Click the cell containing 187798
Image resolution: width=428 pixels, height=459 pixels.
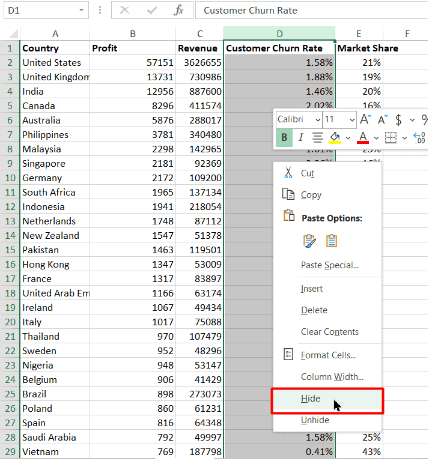199,452
